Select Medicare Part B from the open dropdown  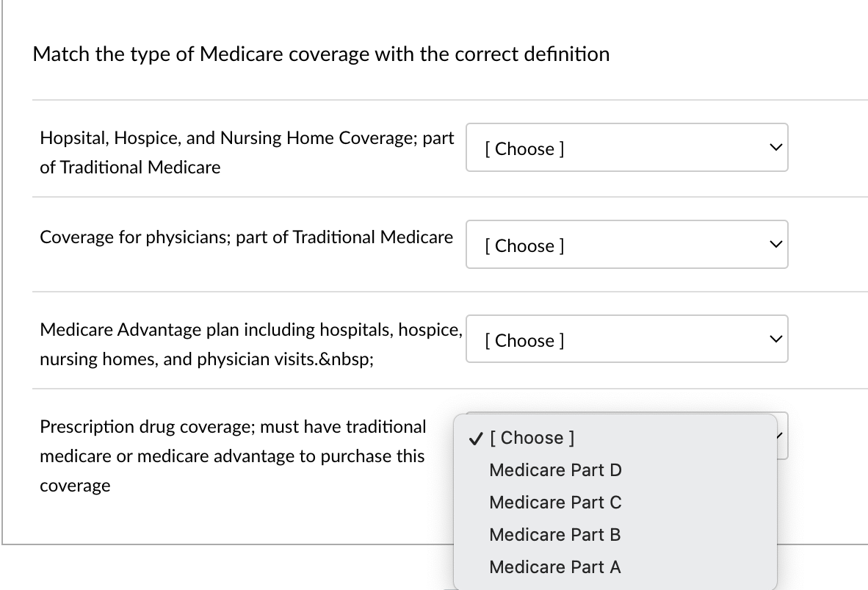point(554,534)
